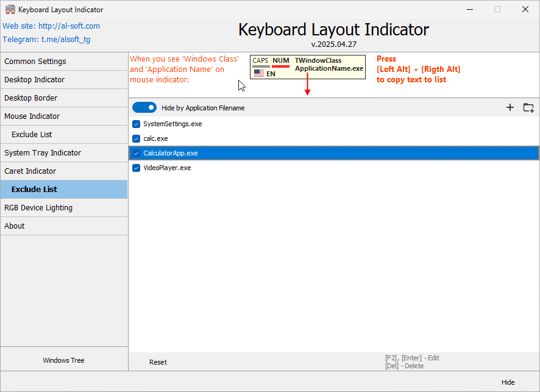Click the Reset button
The width and height of the screenshot is (540, 392).
[158, 362]
